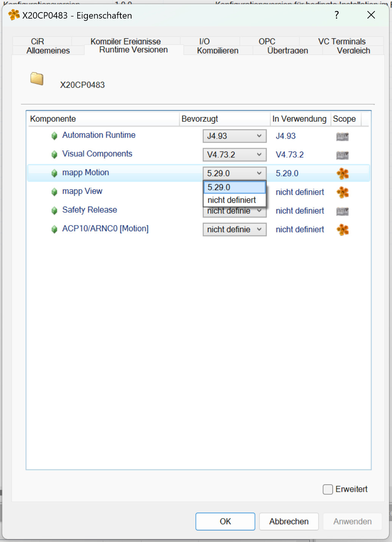Open the Safety Release version dropdown
The width and height of the screenshot is (392, 542).
pos(234,211)
